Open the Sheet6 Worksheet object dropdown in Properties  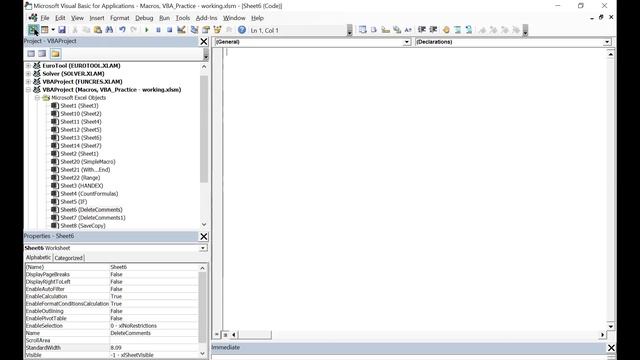click(203, 248)
